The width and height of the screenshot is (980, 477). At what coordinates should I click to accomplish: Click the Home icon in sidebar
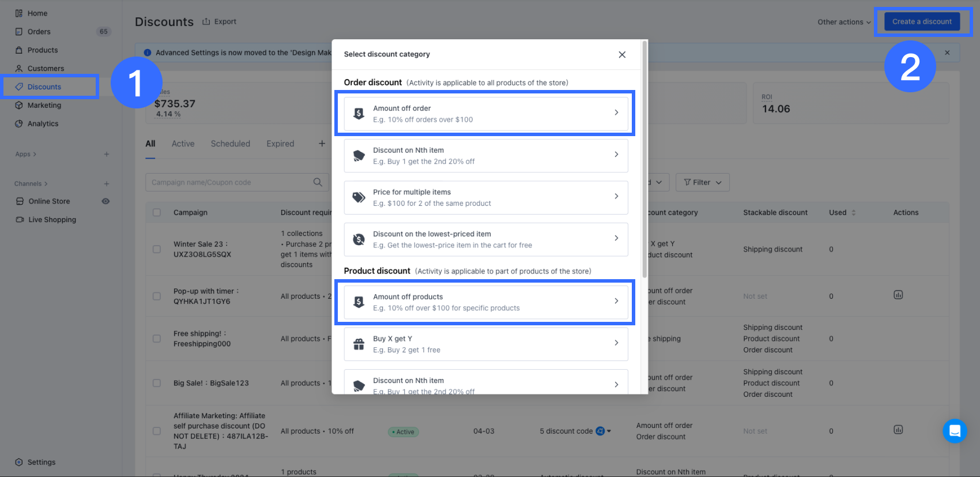pyautogui.click(x=19, y=13)
